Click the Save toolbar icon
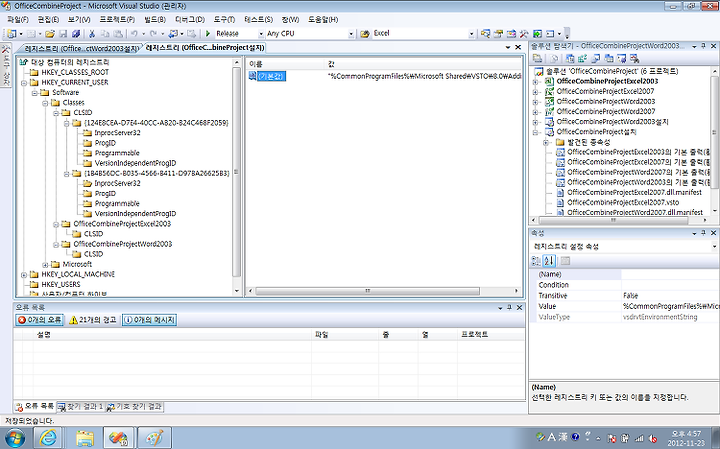This screenshot has height=449, width=720. (x=63, y=34)
